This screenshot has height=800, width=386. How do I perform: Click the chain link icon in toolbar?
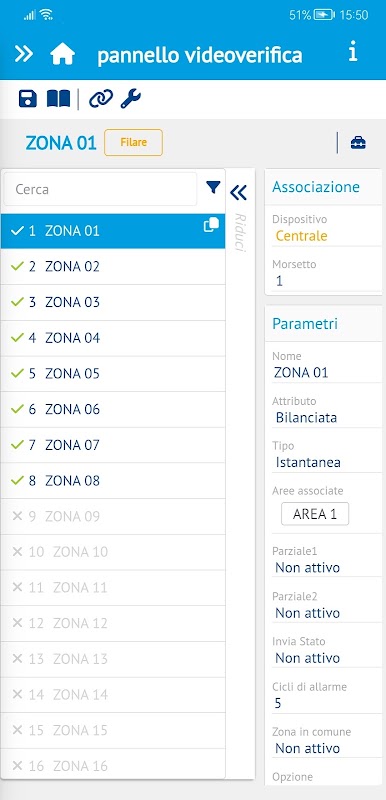tap(100, 99)
